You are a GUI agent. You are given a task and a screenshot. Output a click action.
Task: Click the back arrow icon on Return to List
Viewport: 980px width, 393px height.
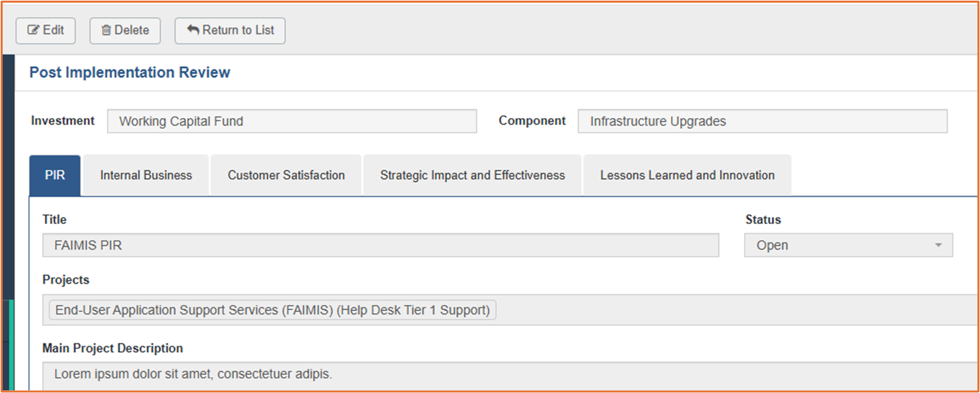tap(193, 30)
